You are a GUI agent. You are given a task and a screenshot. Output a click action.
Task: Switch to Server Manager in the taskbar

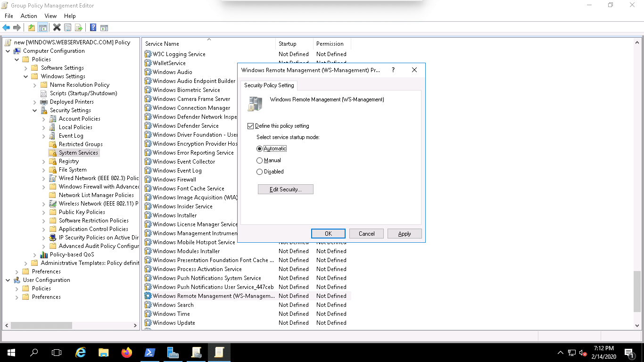click(x=173, y=353)
